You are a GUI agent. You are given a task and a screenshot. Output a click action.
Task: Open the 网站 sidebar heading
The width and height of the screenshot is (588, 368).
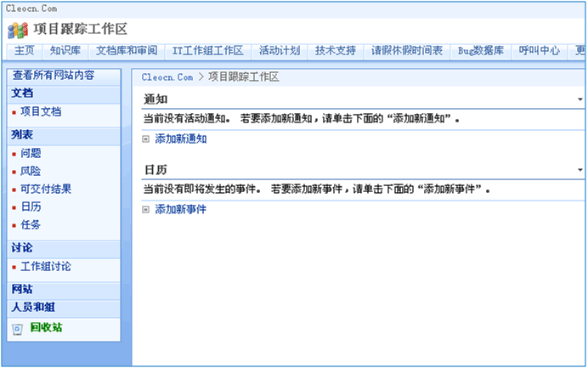[22, 290]
